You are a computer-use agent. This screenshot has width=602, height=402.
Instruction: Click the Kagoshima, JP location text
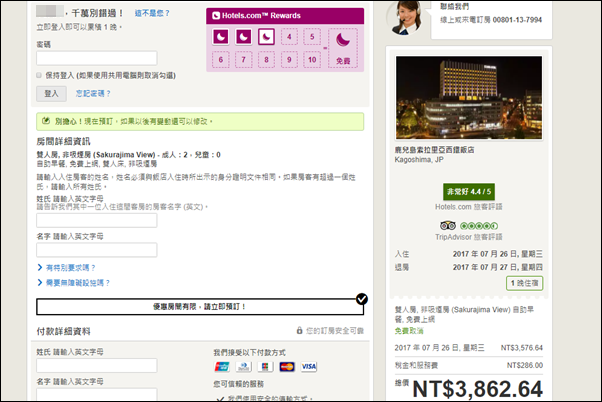[x=419, y=160]
